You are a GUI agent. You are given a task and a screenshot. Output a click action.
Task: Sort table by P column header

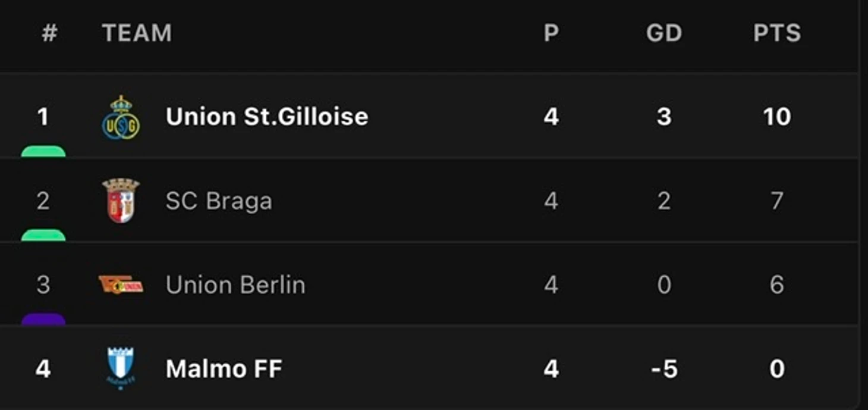tap(551, 33)
